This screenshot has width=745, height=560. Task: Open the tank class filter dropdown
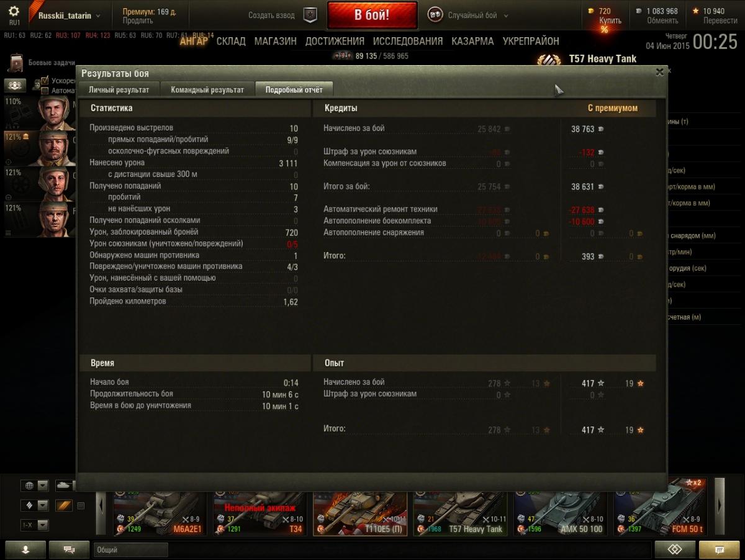tap(34, 505)
